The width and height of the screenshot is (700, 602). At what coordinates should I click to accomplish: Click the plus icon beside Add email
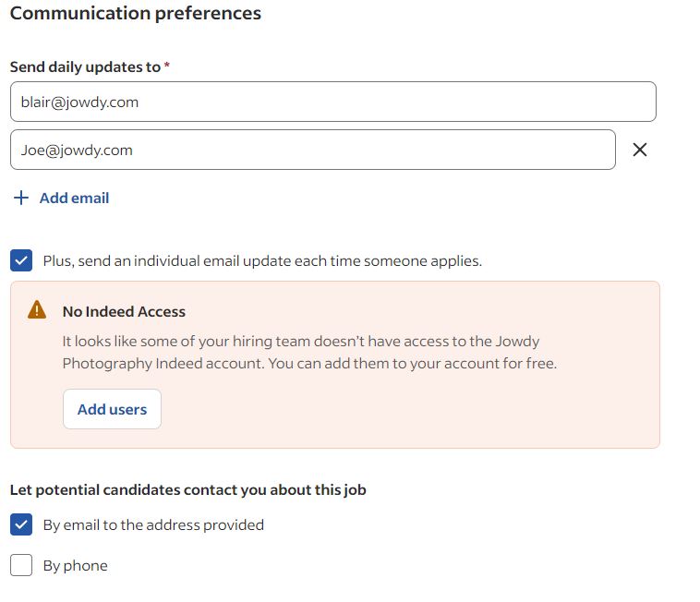click(x=21, y=198)
